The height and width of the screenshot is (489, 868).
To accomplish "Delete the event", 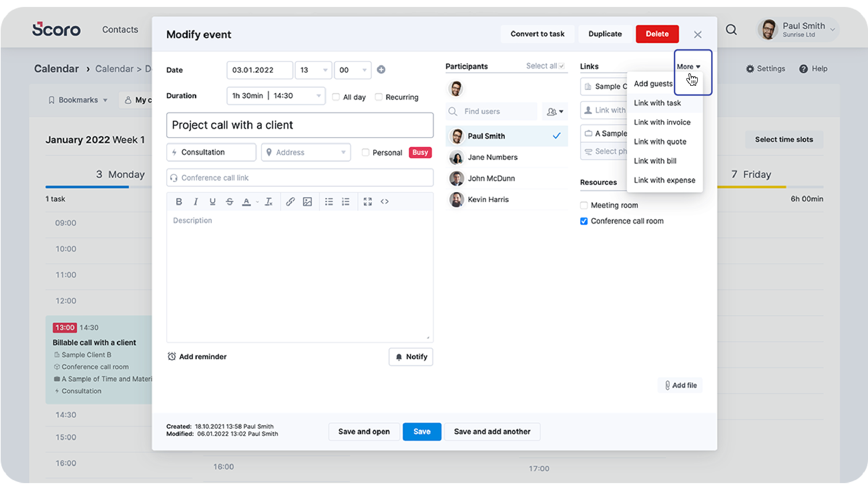I will (x=657, y=34).
